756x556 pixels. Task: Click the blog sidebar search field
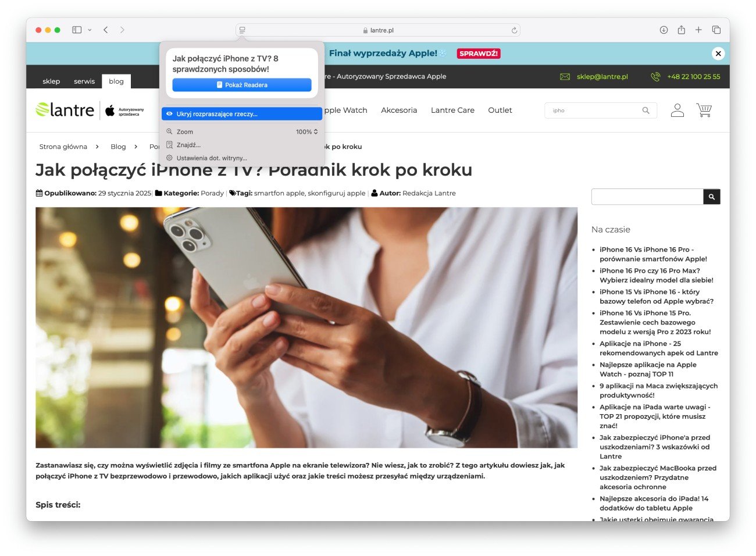point(647,197)
